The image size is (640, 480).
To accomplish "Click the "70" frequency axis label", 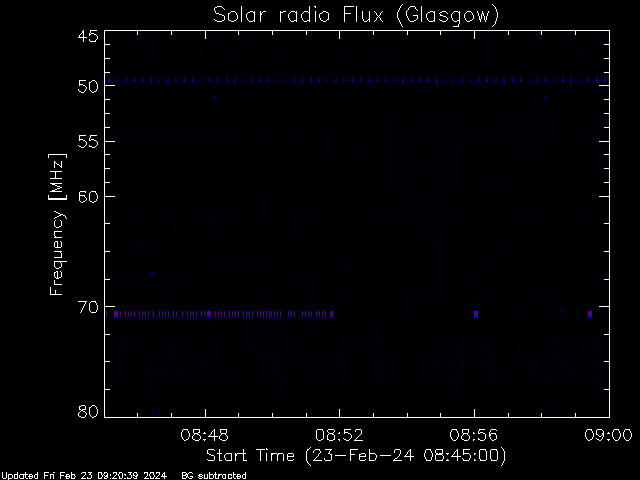I will (x=88, y=307).
